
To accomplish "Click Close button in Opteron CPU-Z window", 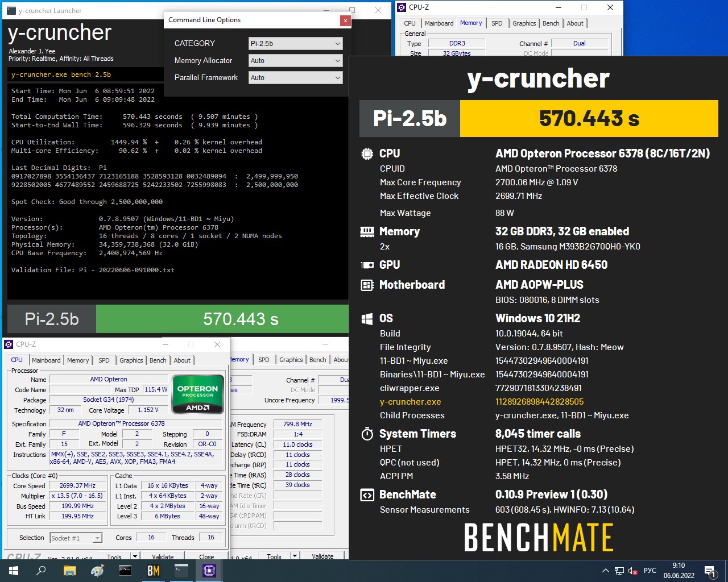I will point(206,556).
